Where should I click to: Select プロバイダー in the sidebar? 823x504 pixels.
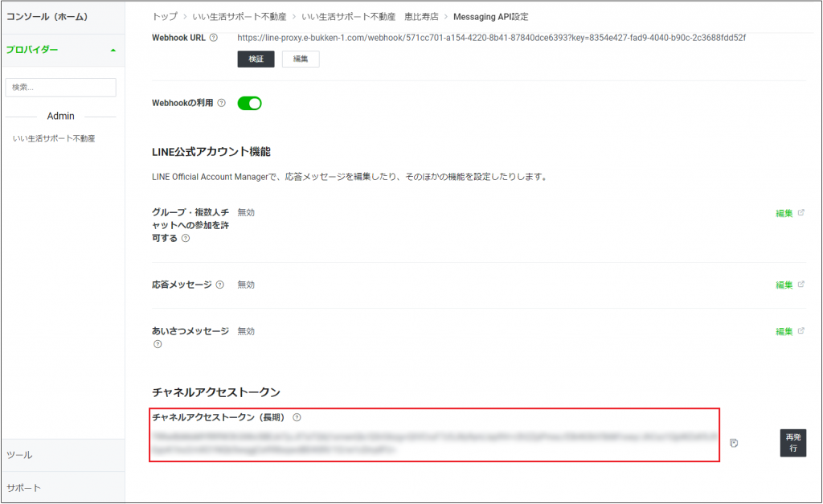[32, 50]
